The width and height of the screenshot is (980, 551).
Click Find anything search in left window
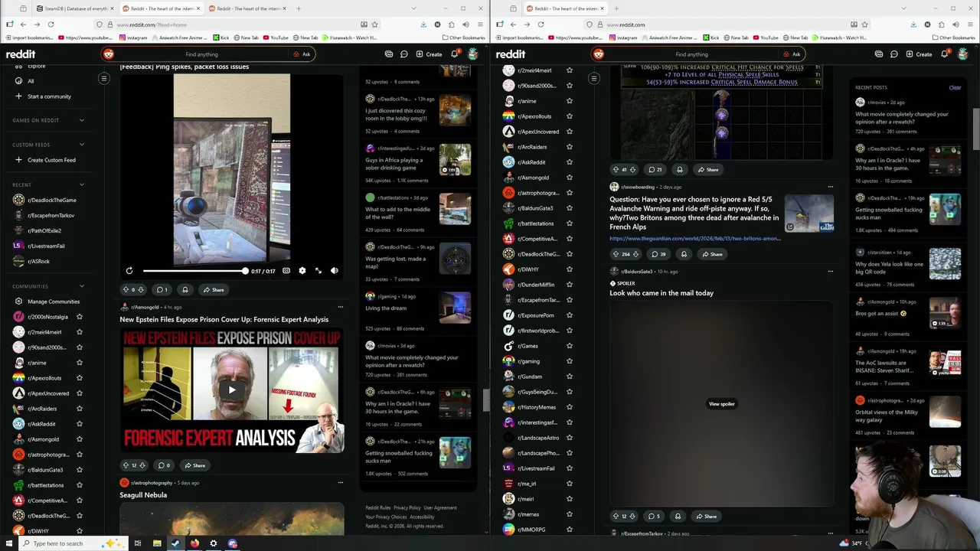pos(202,54)
